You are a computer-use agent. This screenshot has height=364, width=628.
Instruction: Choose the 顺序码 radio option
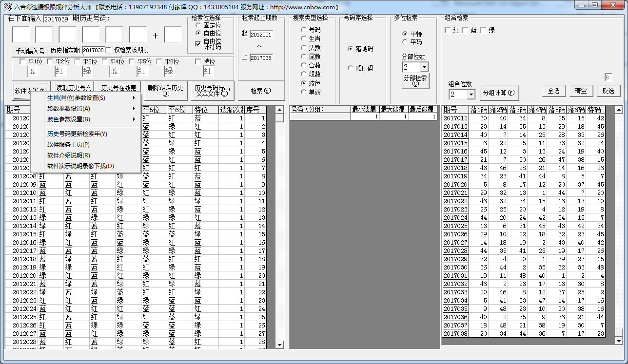[350, 68]
